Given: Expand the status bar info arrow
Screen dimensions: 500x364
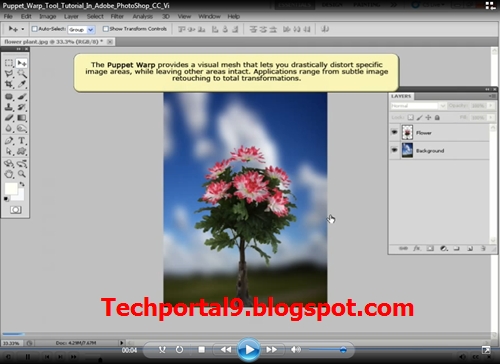Looking at the screenshot, I should coord(121,343).
